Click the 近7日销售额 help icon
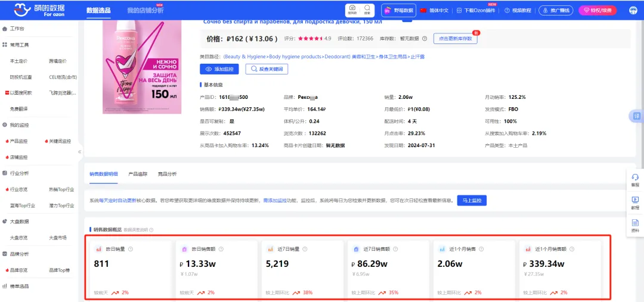 [x=394, y=249]
